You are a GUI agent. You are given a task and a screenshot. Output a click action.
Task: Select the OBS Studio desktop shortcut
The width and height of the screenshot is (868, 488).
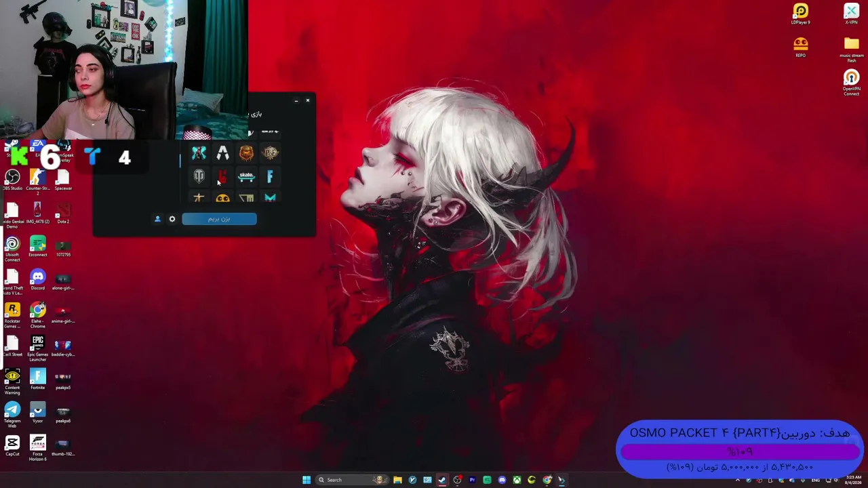(x=12, y=180)
